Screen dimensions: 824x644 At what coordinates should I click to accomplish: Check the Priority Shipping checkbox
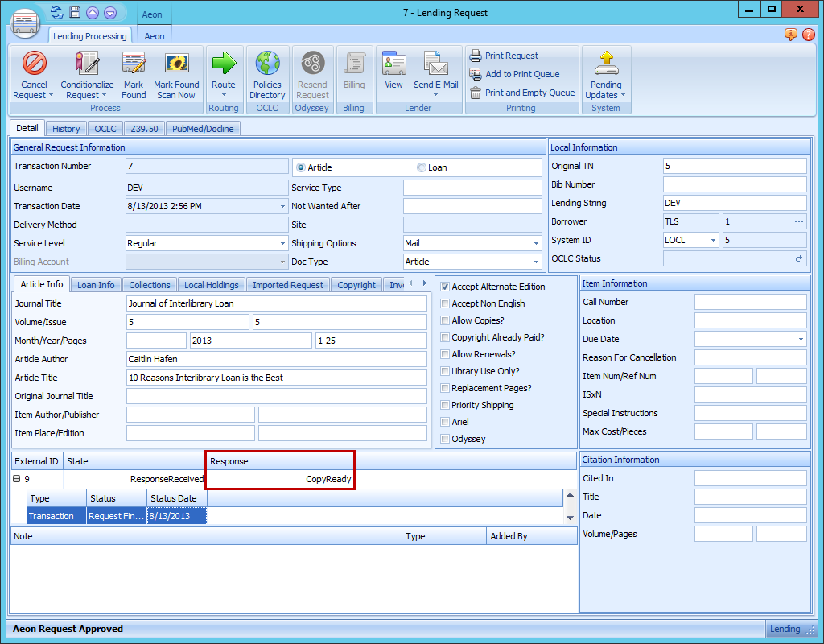(445, 405)
